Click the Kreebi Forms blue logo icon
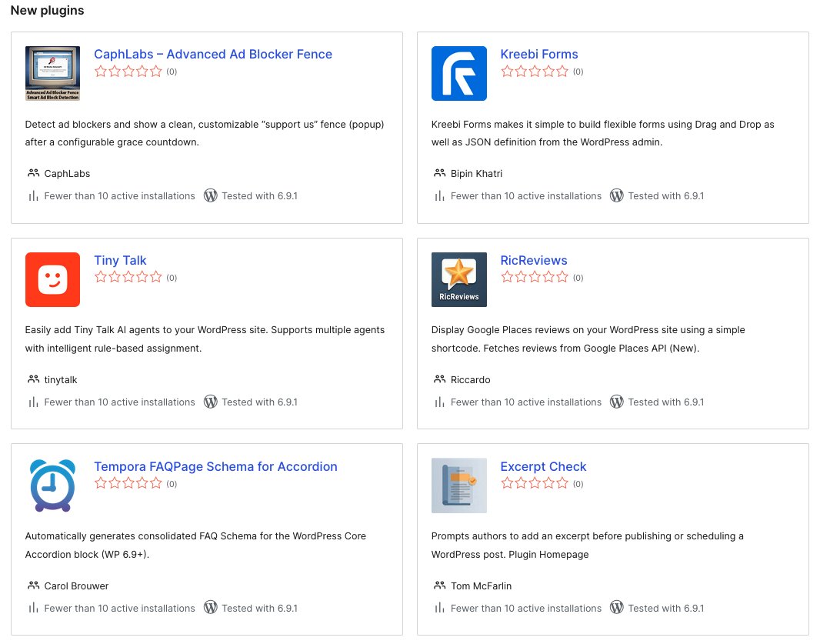 (x=458, y=73)
